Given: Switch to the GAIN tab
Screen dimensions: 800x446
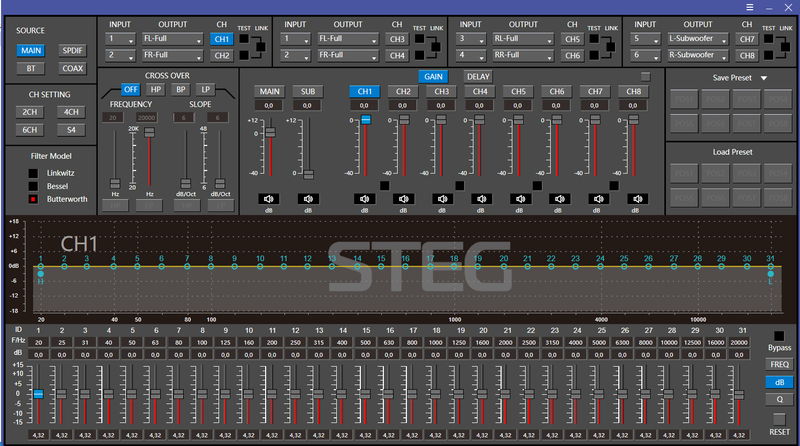Looking at the screenshot, I should coord(433,77).
